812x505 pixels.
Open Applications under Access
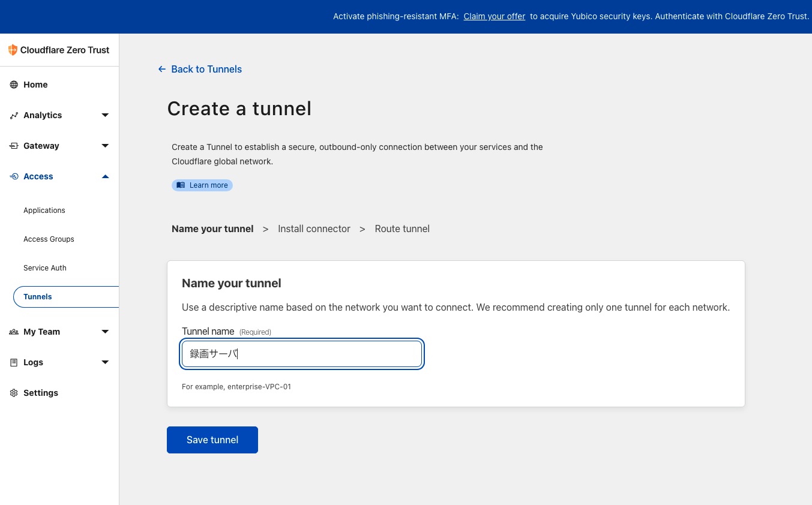(x=44, y=210)
